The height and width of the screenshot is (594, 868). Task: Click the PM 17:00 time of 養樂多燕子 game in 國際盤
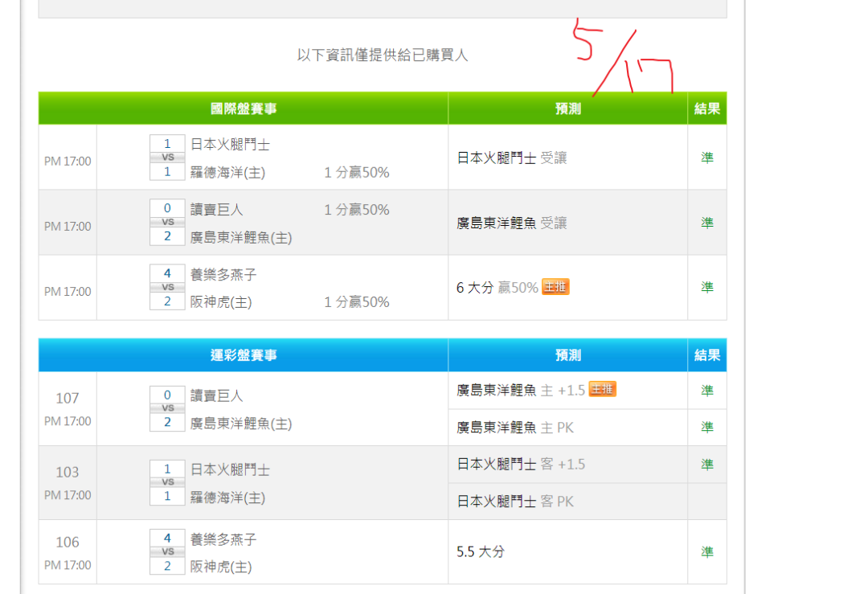pyautogui.click(x=68, y=292)
